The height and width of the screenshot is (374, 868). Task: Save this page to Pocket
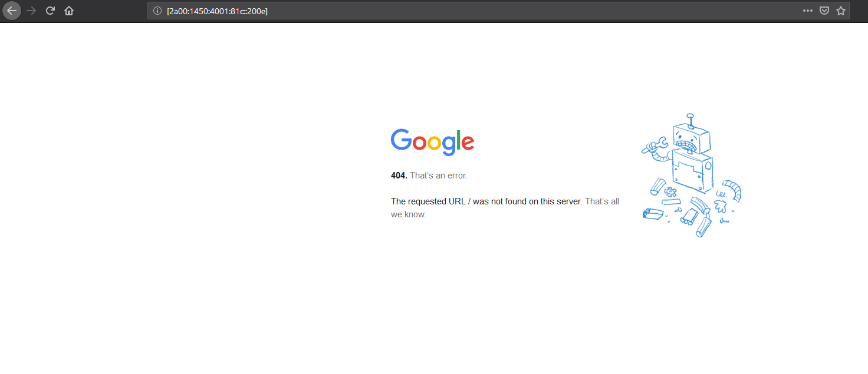824,11
